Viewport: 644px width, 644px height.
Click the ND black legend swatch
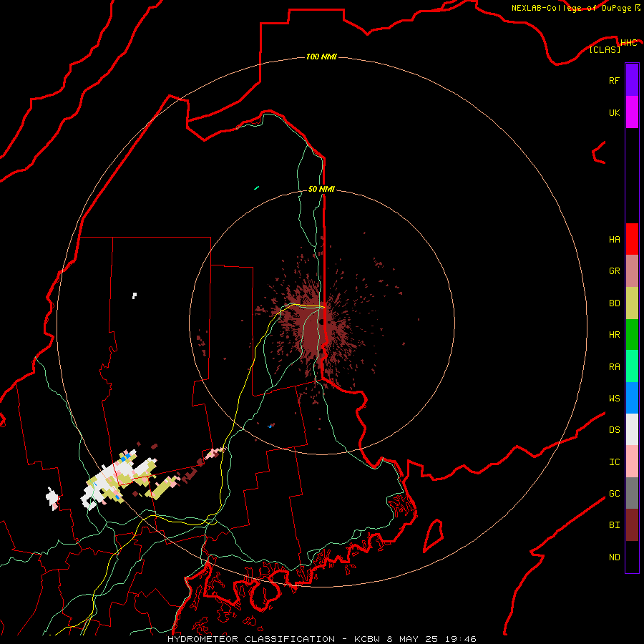[x=632, y=557]
